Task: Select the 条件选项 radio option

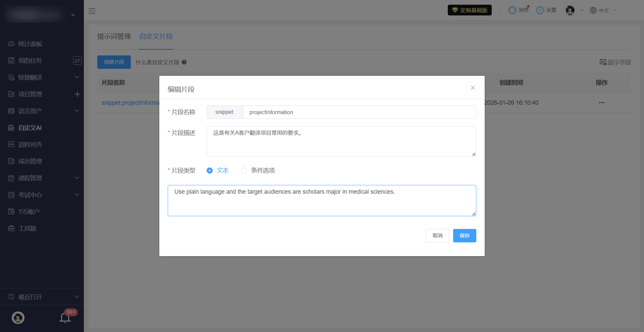Action: [244, 171]
